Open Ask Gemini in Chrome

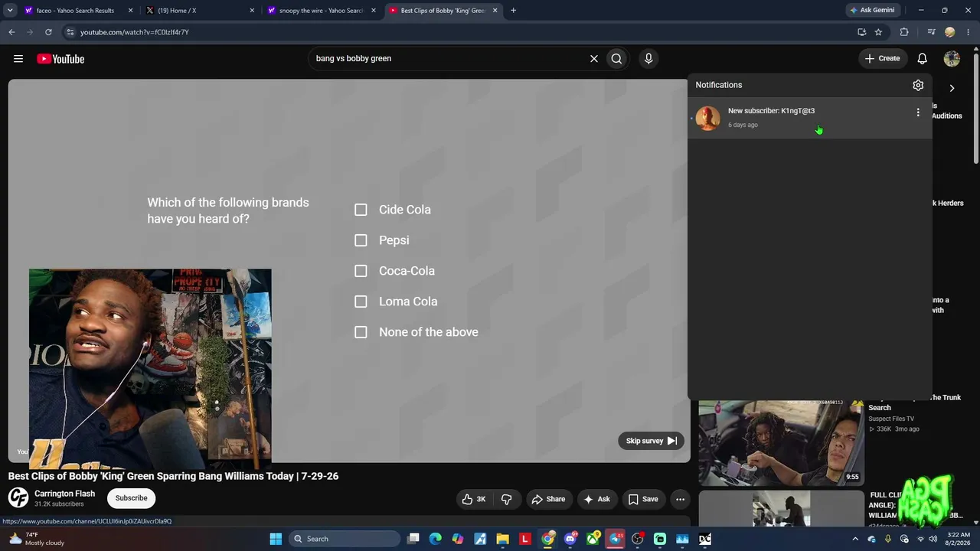872,11
